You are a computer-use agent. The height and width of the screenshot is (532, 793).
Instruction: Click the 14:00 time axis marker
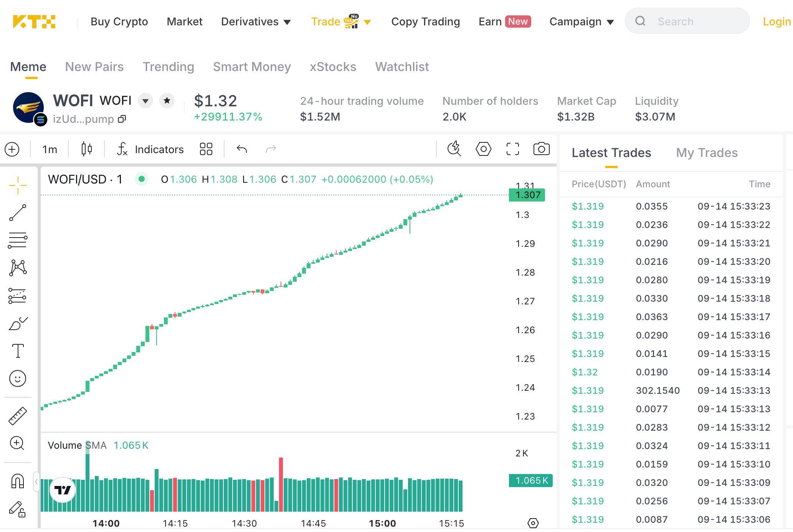tap(106, 523)
